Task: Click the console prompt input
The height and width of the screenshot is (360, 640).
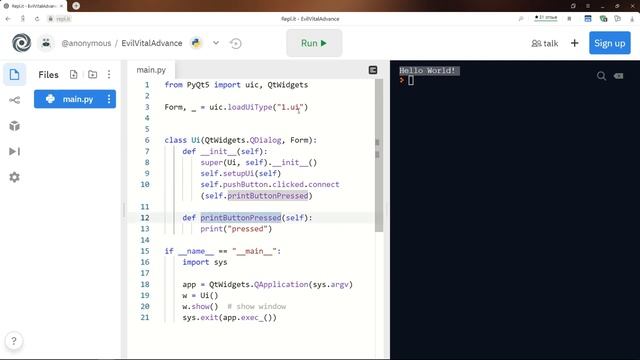Action: tap(411, 80)
